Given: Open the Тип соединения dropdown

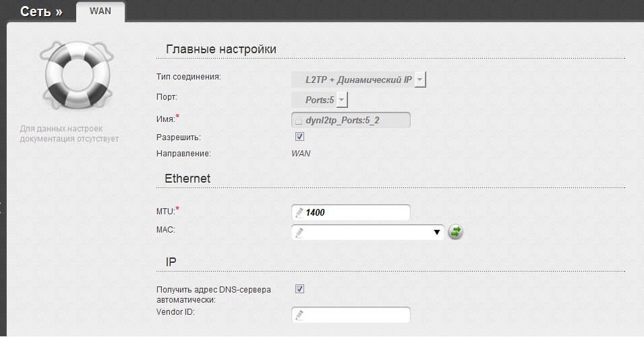Looking at the screenshot, I should coord(419,80).
